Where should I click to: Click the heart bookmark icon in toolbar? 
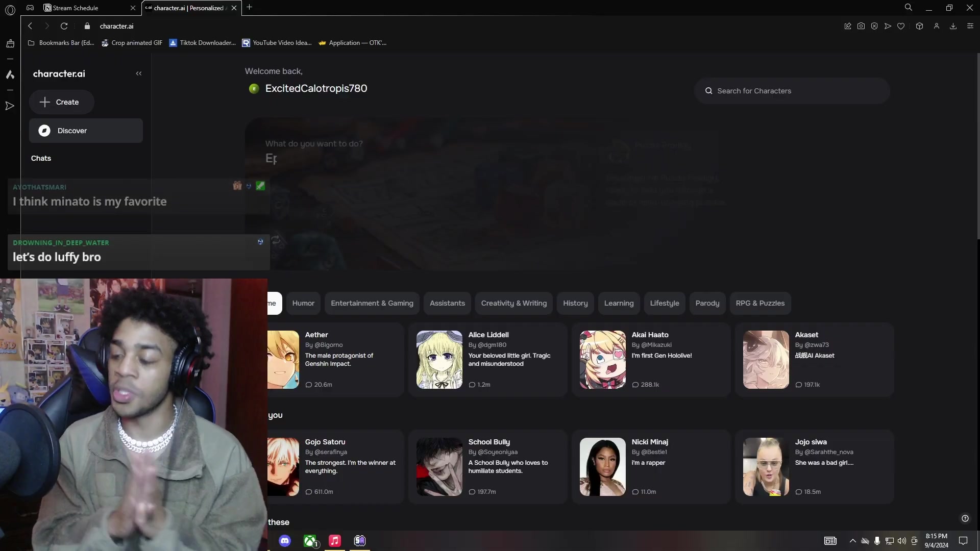[901, 26]
